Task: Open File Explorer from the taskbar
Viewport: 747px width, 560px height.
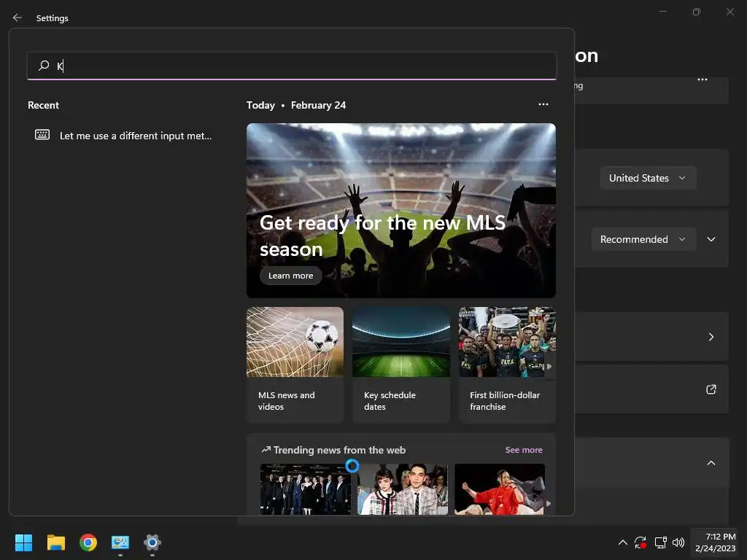Action: 55,542
